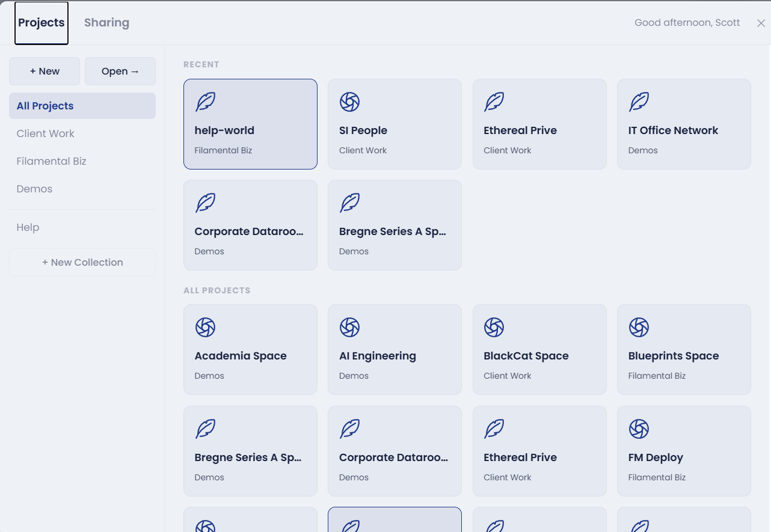Add a collection with + New Collection
771x532 pixels.
[82, 262]
